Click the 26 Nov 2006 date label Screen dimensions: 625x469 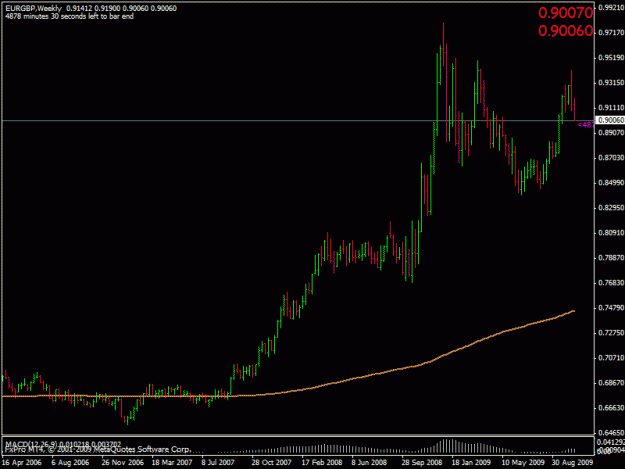(122, 463)
